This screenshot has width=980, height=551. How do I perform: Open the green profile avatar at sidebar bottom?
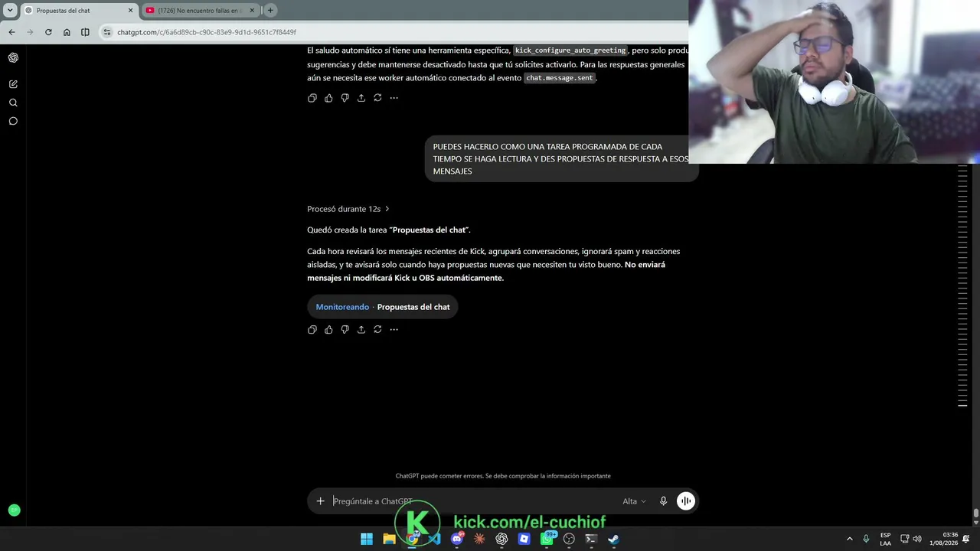pyautogui.click(x=14, y=510)
